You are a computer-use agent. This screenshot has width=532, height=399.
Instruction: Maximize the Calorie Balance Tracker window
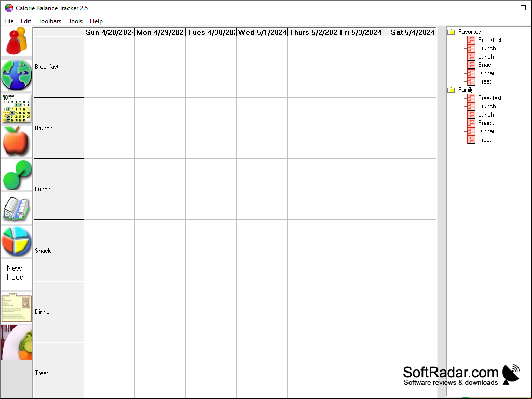pyautogui.click(x=523, y=8)
